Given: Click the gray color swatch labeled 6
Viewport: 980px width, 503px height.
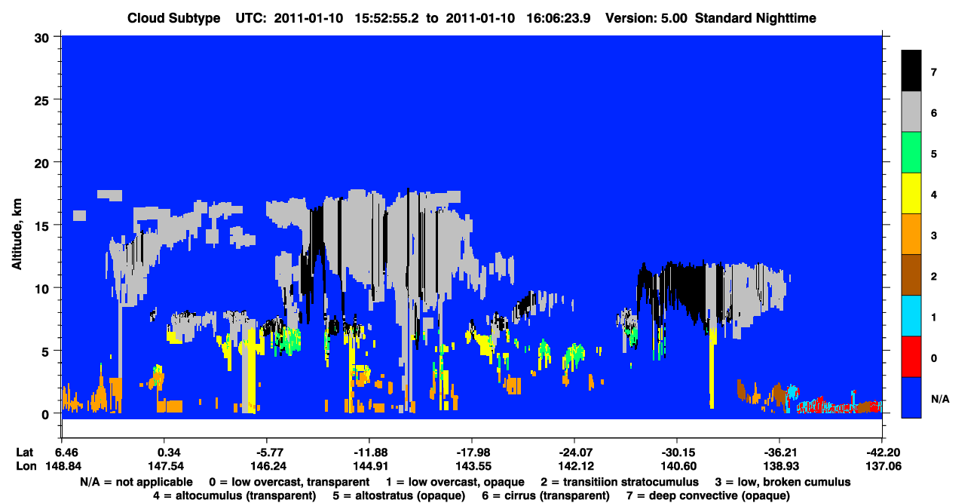Looking at the screenshot, I should tap(911, 112).
